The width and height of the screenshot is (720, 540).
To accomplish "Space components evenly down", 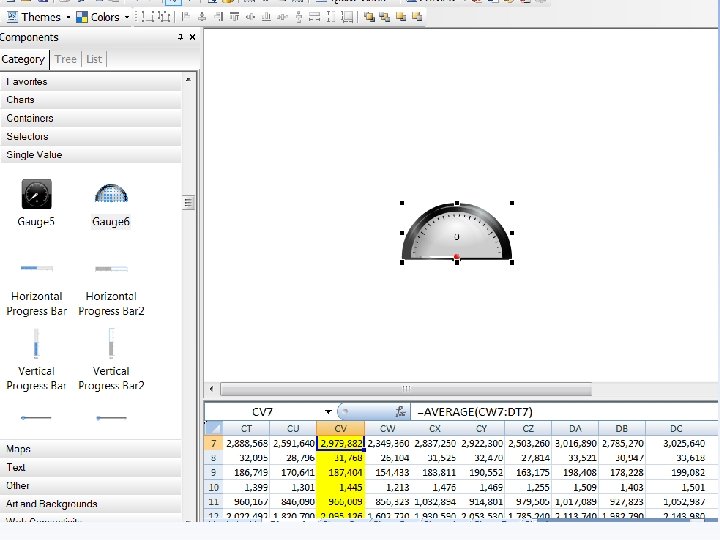I will tap(298, 17).
